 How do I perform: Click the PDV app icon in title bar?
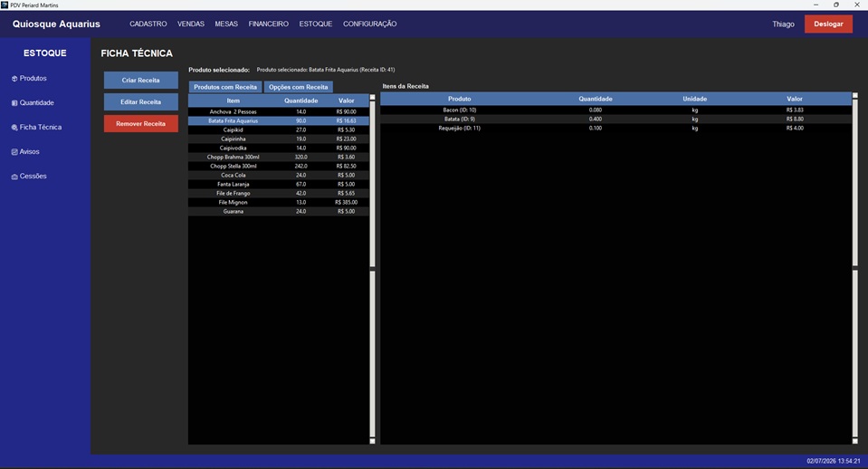click(5, 5)
